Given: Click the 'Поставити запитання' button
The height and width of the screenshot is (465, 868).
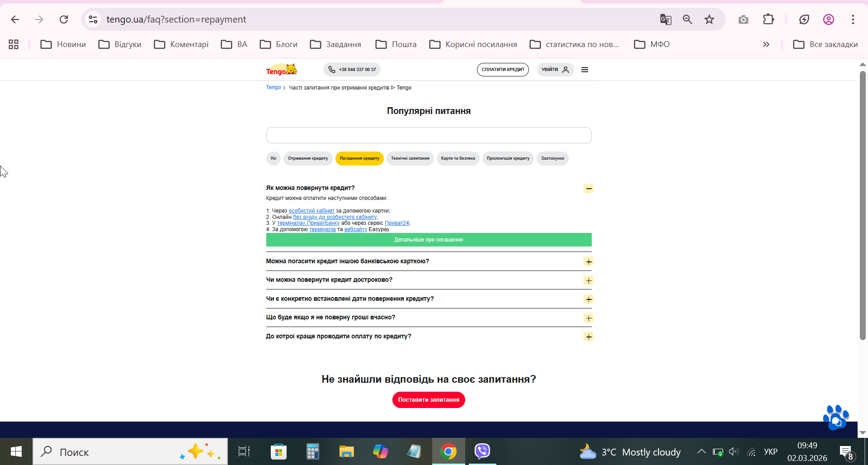Looking at the screenshot, I should [x=429, y=400].
